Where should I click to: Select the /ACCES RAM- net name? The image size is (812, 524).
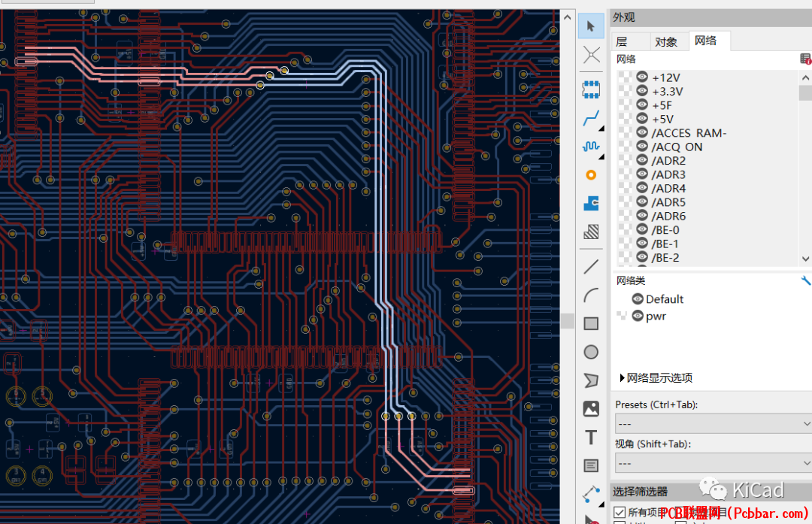click(x=689, y=133)
